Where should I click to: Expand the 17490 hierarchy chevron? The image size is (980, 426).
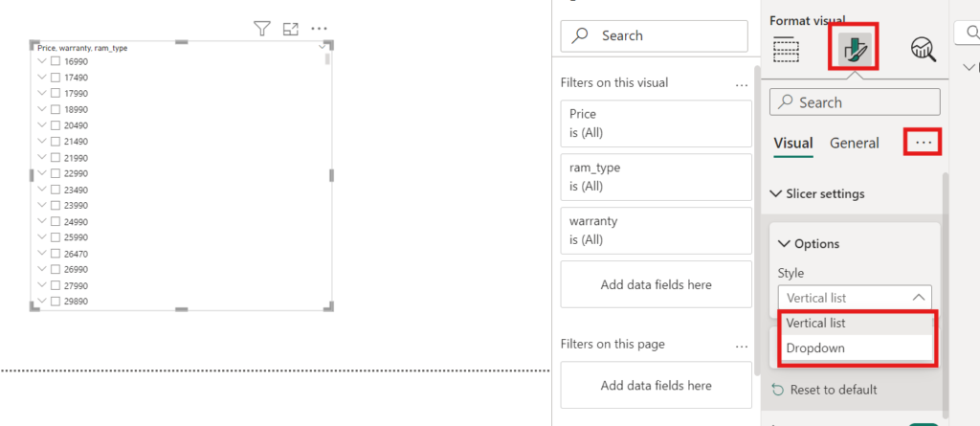point(42,77)
